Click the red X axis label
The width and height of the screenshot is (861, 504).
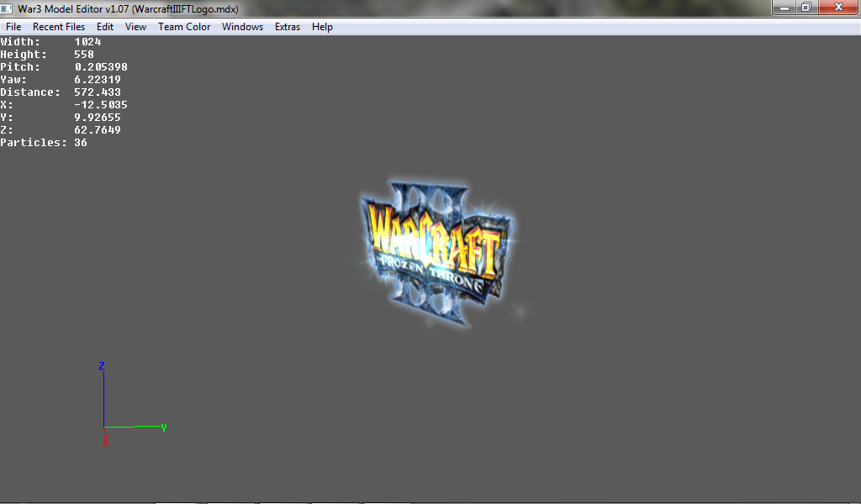coord(105,443)
